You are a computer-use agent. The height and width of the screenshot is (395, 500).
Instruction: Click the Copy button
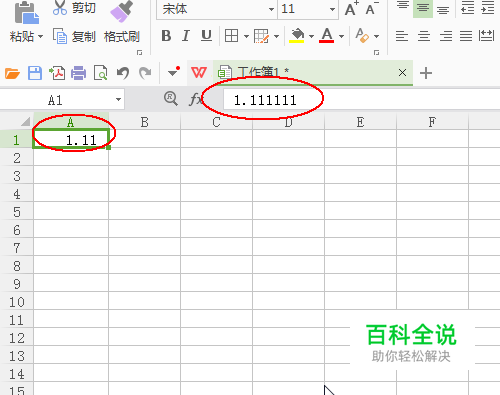(74, 36)
